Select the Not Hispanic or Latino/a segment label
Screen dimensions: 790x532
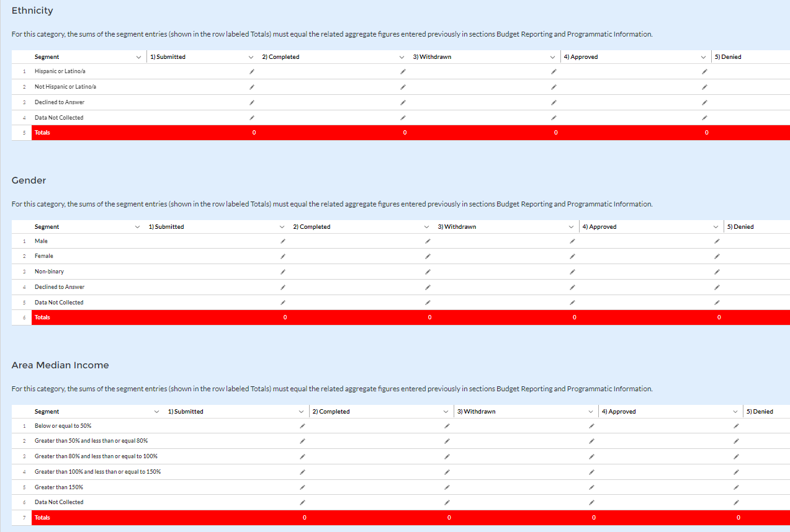(65, 87)
